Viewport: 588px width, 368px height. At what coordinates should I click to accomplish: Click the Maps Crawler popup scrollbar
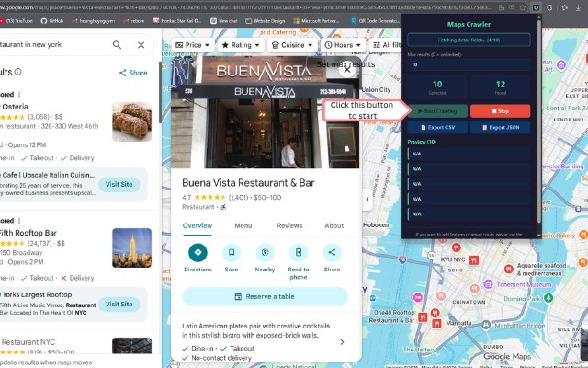click(x=539, y=121)
